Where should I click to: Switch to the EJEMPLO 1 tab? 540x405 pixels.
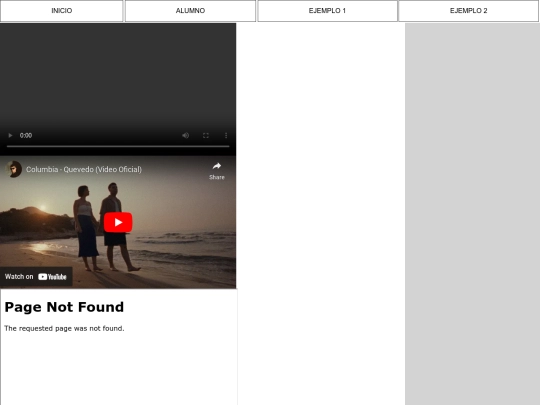(x=327, y=11)
